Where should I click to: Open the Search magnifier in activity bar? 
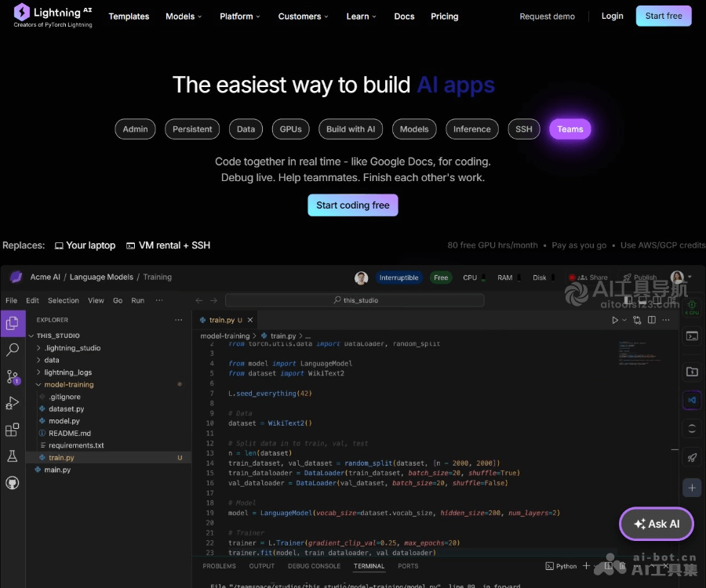(13, 350)
